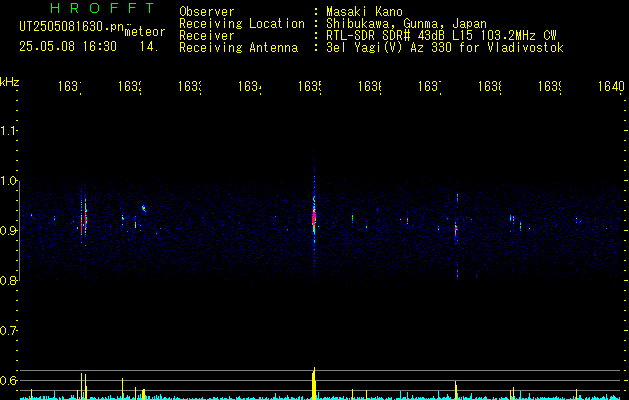The image size is (629, 400).
Task: Click the location Shibukawa, Gunma, Japan
Action: [x=406, y=24]
